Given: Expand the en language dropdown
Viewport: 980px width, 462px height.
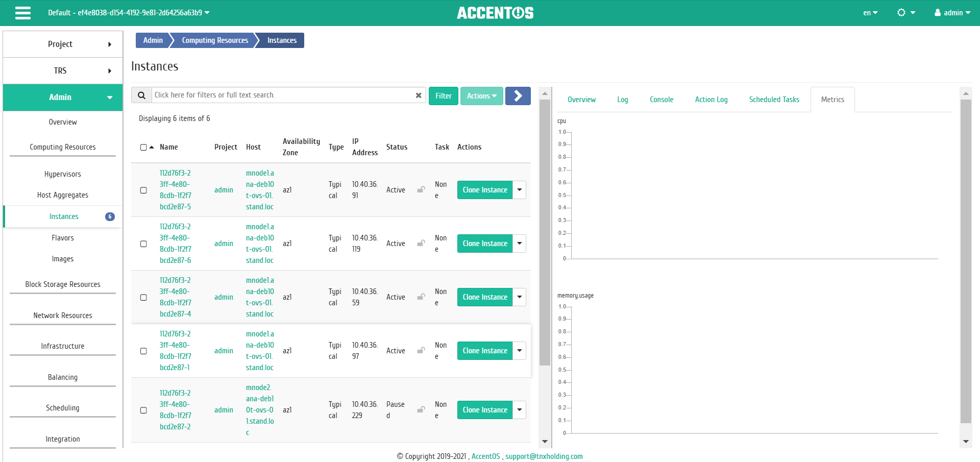Looking at the screenshot, I should click(870, 13).
